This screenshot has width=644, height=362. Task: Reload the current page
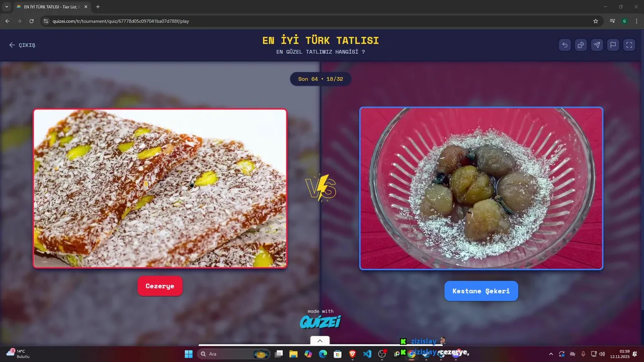(31, 21)
